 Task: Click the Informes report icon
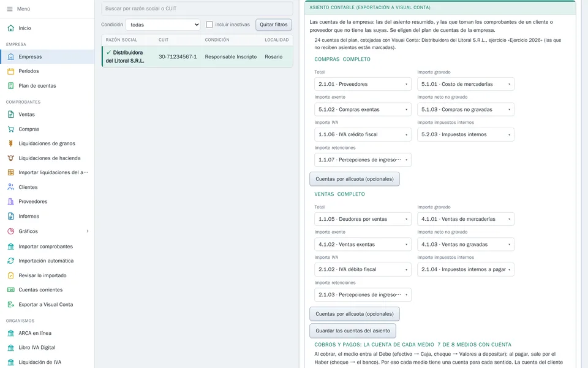11,216
